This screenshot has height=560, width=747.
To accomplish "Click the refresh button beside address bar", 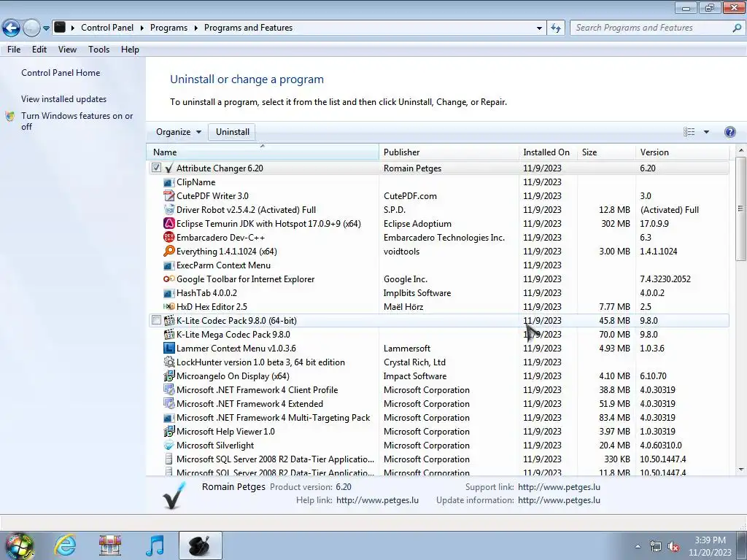I will 555,28.
